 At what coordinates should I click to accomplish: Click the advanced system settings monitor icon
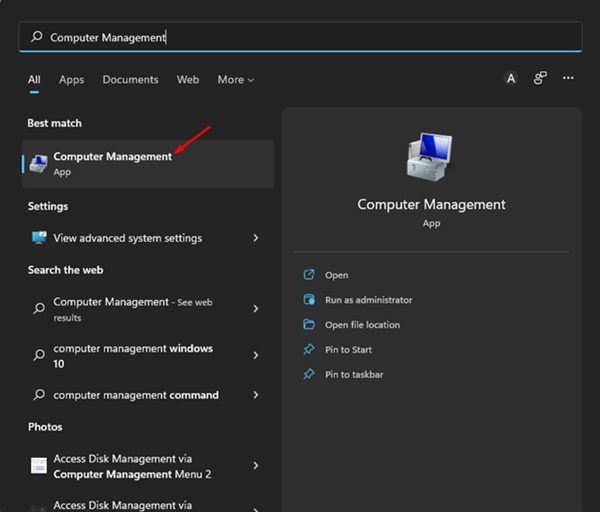pyautogui.click(x=39, y=238)
